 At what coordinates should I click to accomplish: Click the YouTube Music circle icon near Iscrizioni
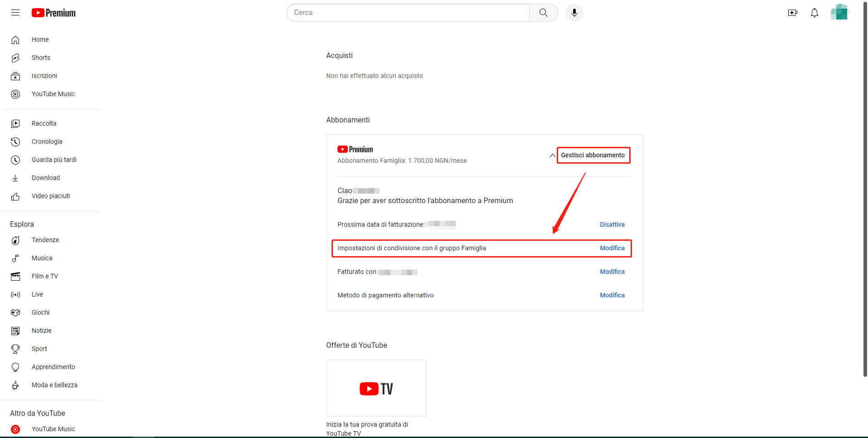pyautogui.click(x=15, y=94)
